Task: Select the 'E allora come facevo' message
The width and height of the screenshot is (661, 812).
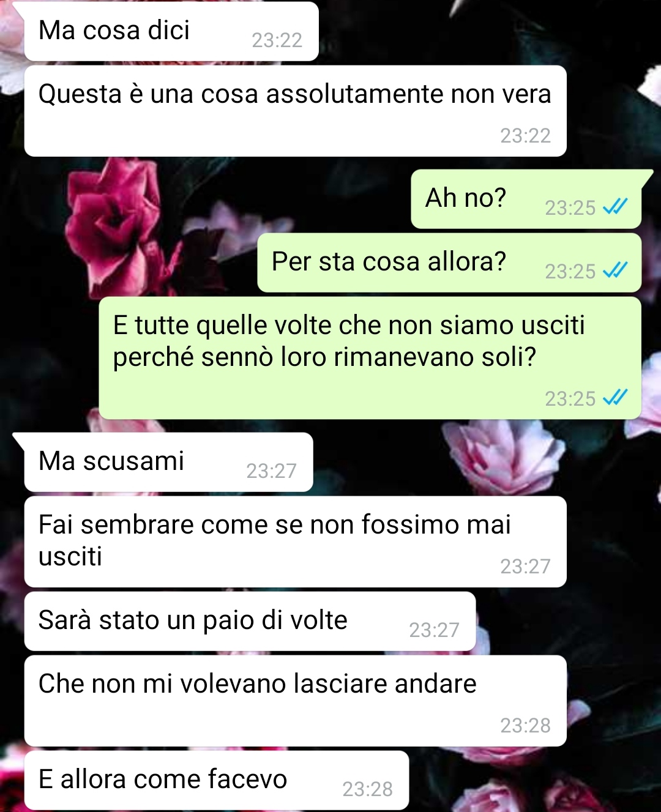Action: (x=217, y=780)
